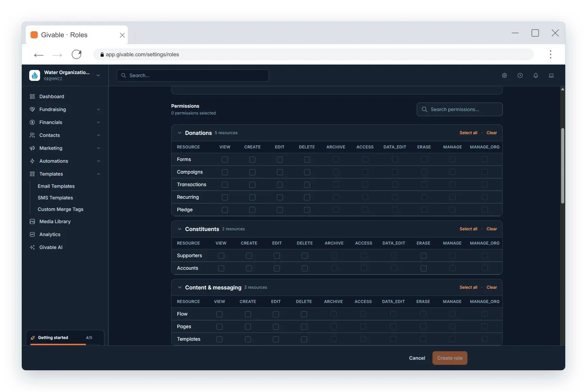Go back with browser back arrow
Screen dimensions: 587x392
39,55
